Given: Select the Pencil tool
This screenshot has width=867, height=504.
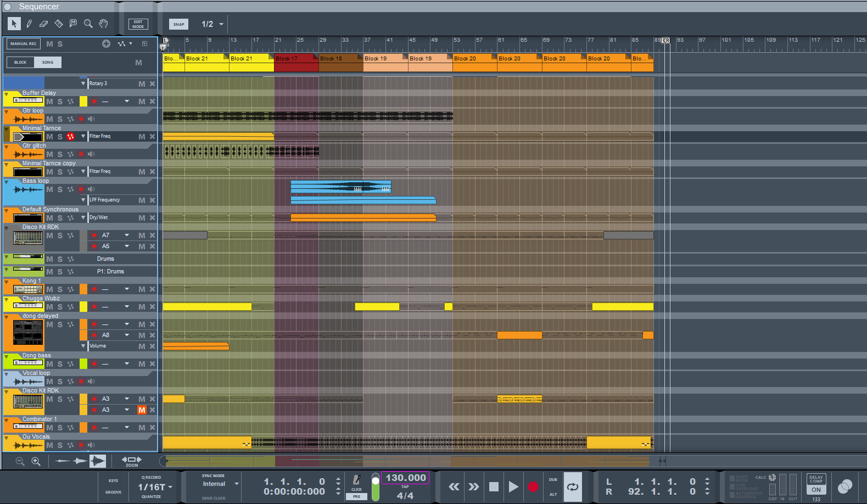Looking at the screenshot, I should 29,24.
